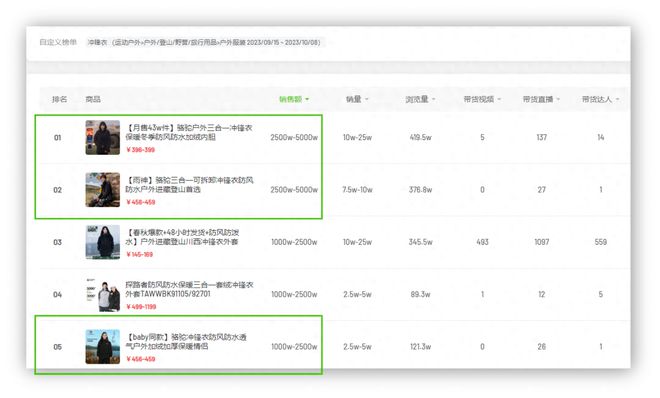This screenshot has height=398, width=660.
Task: Open rank 04 探路者 product thumbnail
Action: [103, 295]
